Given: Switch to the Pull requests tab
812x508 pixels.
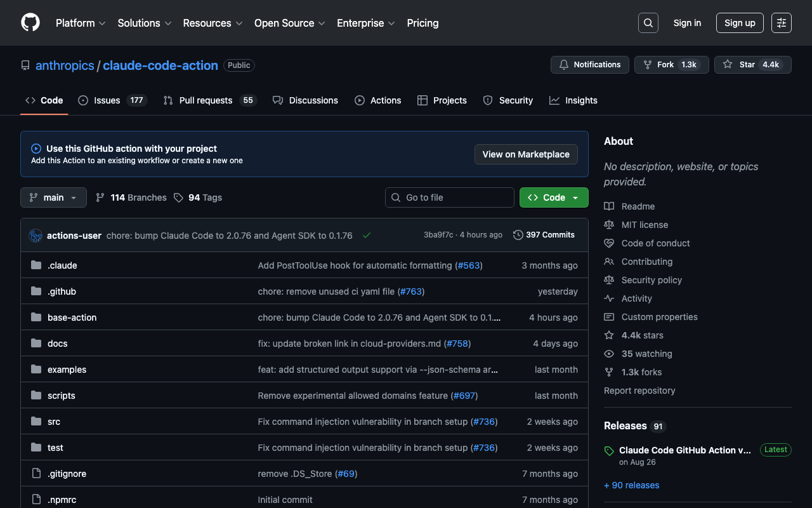Looking at the screenshot, I should click(209, 100).
